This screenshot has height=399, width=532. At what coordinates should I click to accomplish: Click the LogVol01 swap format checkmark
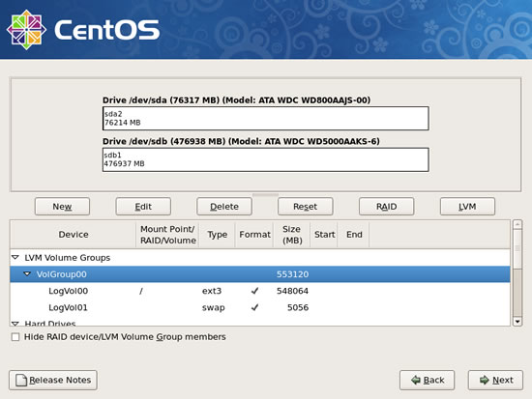click(x=254, y=307)
